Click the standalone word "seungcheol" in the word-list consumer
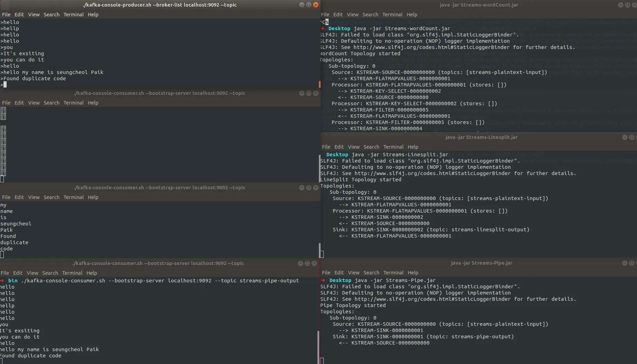 pyautogui.click(x=16, y=224)
